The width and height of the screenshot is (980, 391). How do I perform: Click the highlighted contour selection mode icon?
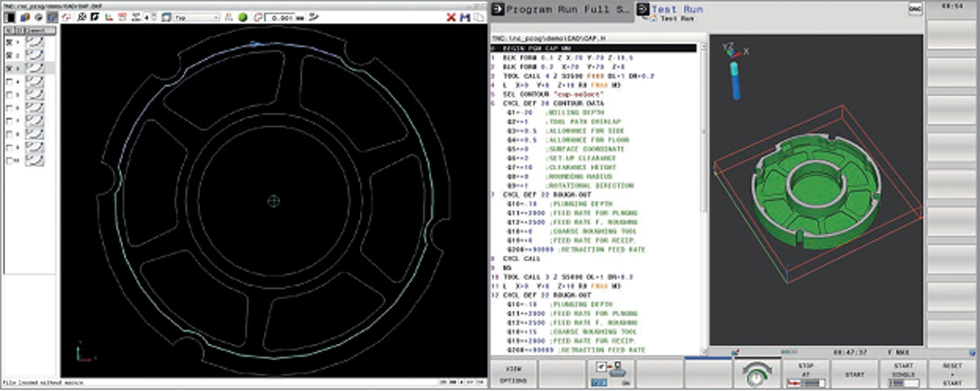[52, 17]
